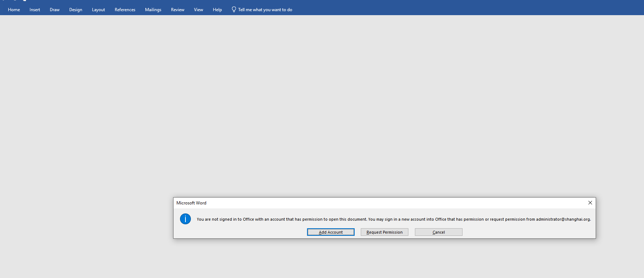Click the Request Permission button
The height and width of the screenshot is (278, 644).
click(x=385, y=232)
